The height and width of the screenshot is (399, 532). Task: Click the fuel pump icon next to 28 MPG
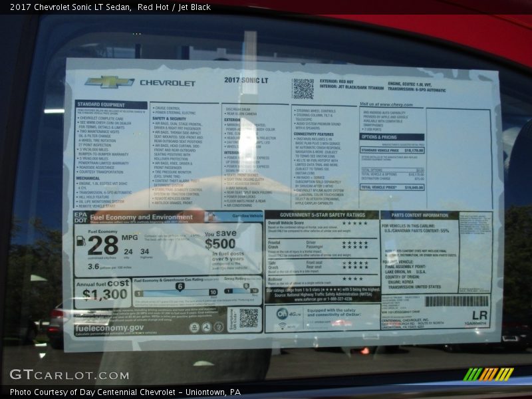tap(80, 241)
